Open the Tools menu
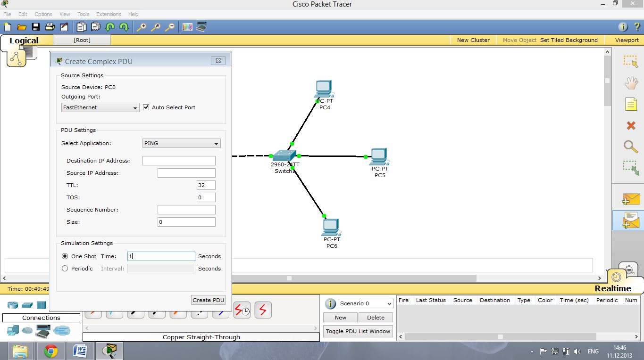This screenshot has height=360, width=644. pyautogui.click(x=83, y=14)
